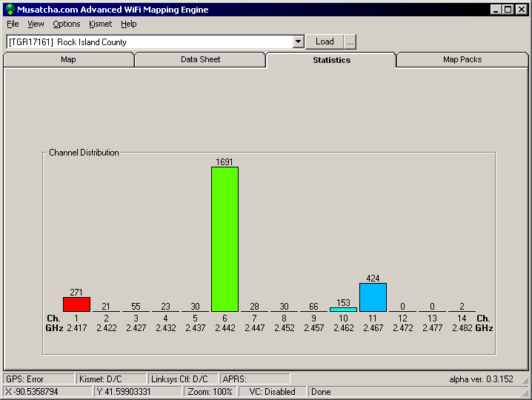Switch to the Data Sheet tab
The image size is (532, 400).
[200, 60]
